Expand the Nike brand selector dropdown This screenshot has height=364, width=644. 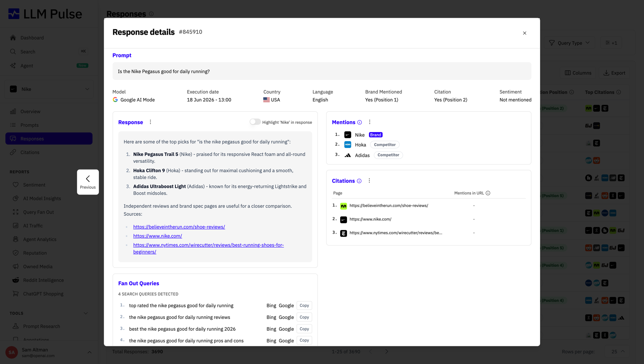point(49,89)
